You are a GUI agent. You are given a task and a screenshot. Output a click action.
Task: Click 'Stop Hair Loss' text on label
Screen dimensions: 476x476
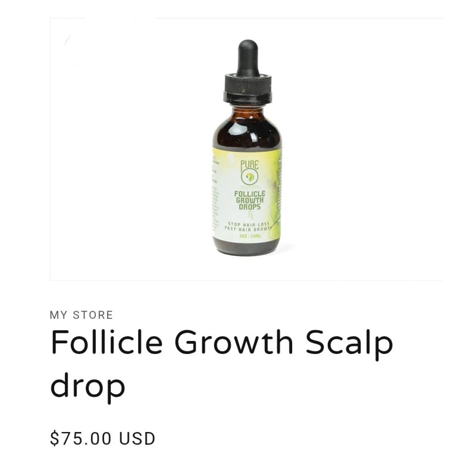pyautogui.click(x=249, y=224)
